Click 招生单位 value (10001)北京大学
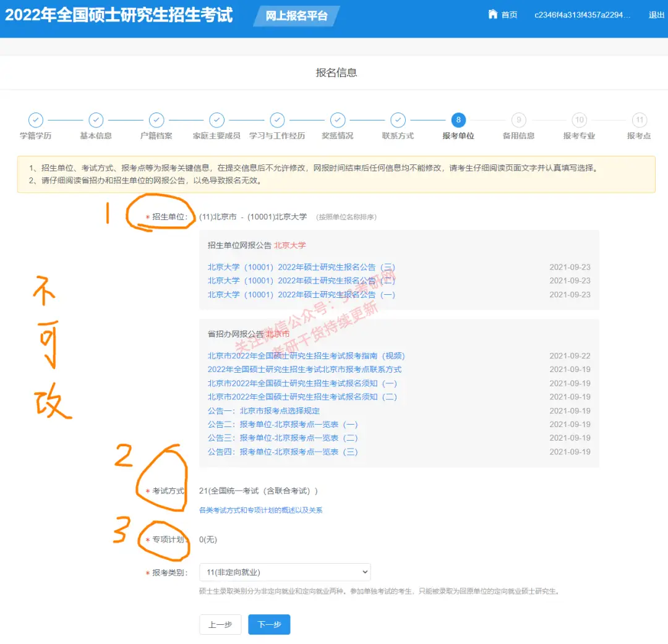The height and width of the screenshot is (644, 668). tap(277, 217)
